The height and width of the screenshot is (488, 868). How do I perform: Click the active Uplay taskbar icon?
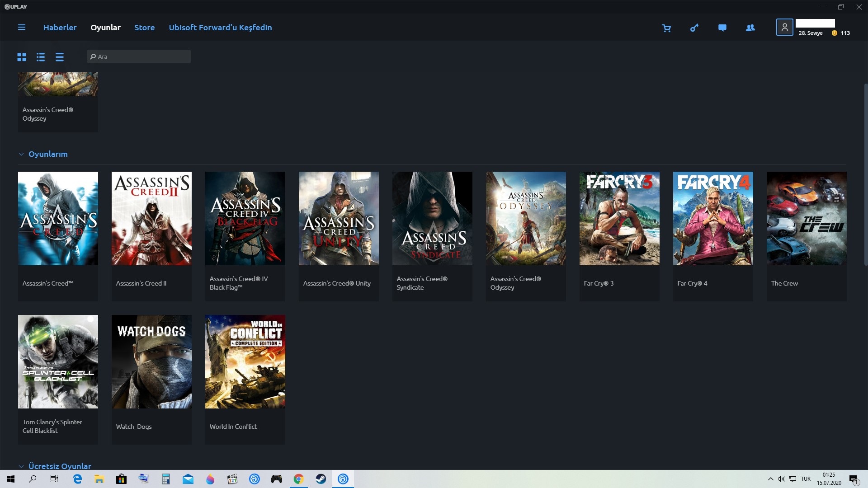point(343,479)
